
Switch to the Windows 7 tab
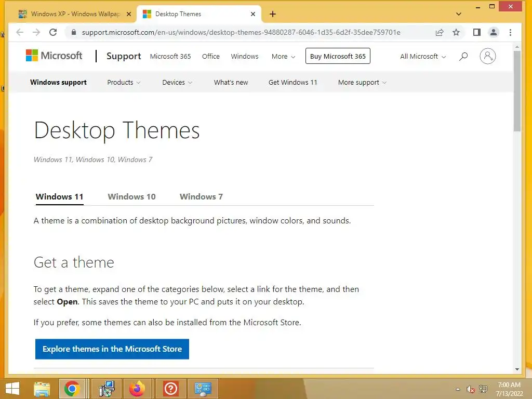pyautogui.click(x=201, y=197)
